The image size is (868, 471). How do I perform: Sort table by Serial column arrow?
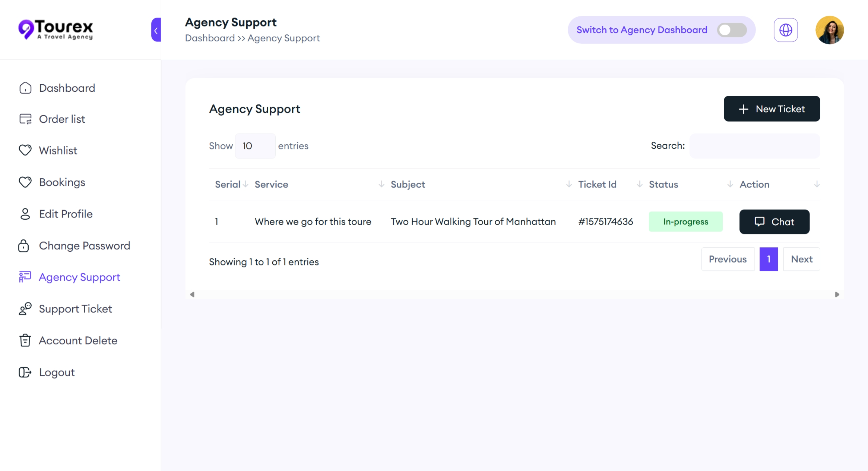click(x=245, y=184)
